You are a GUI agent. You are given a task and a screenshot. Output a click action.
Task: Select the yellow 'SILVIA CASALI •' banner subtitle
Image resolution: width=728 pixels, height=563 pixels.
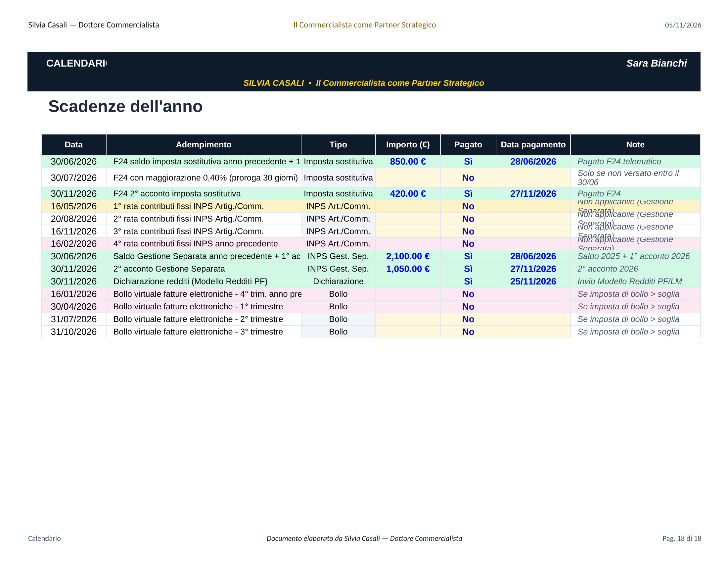[364, 83]
